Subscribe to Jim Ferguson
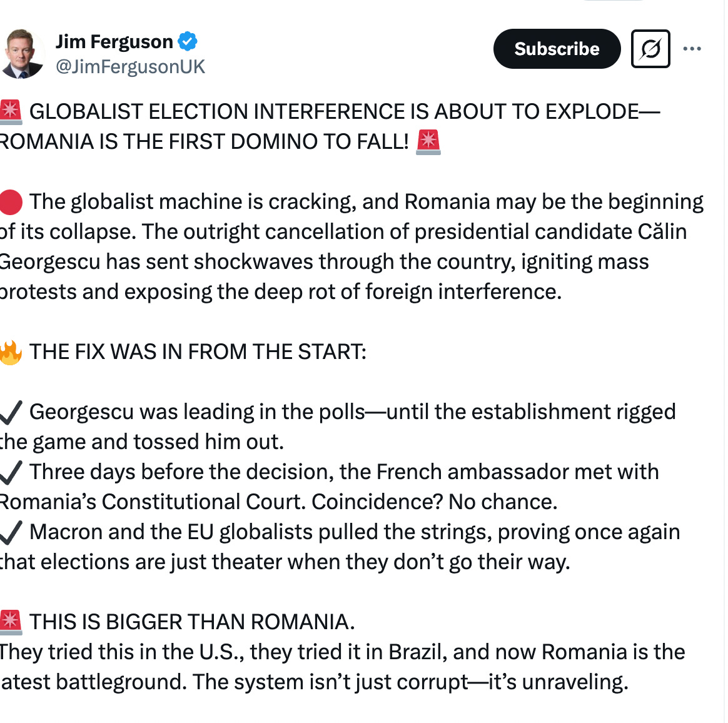The width and height of the screenshot is (728, 723). (x=557, y=49)
